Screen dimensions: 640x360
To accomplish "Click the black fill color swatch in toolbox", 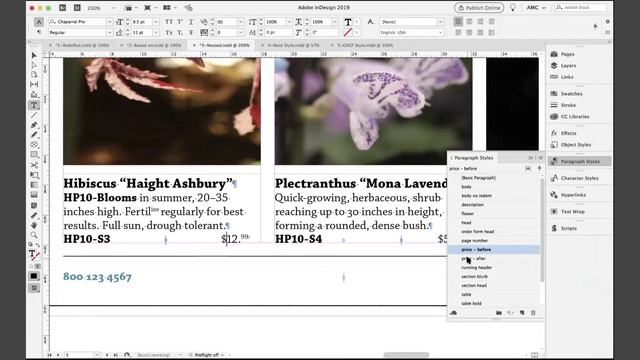I will click(x=33, y=276).
